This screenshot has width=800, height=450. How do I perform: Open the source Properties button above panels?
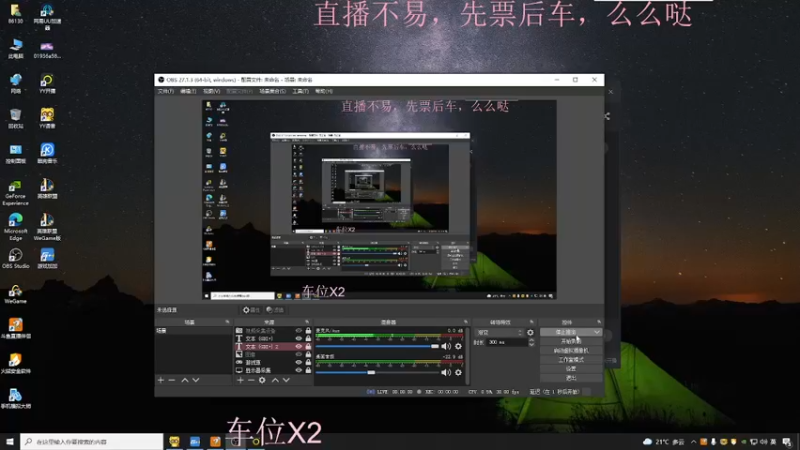click(252, 310)
